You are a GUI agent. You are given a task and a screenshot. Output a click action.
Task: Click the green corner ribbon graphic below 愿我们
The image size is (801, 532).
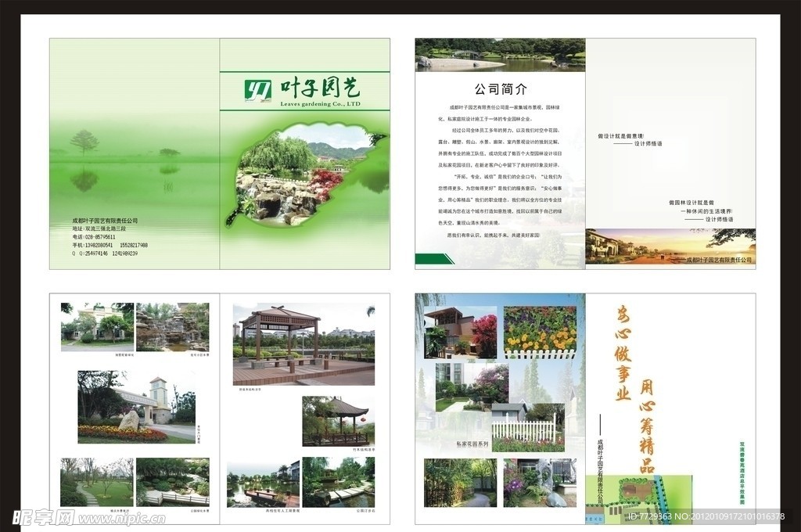(x=433, y=258)
